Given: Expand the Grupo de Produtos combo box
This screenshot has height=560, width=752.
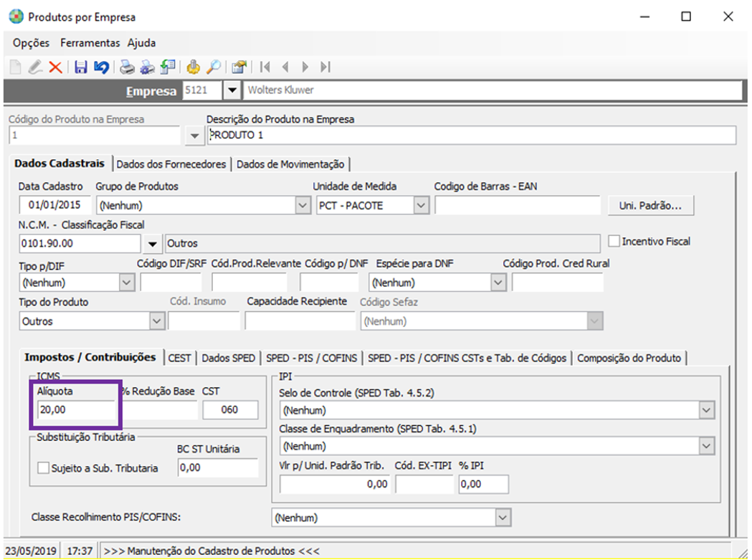Looking at the screenshot, I should (302, 205).
